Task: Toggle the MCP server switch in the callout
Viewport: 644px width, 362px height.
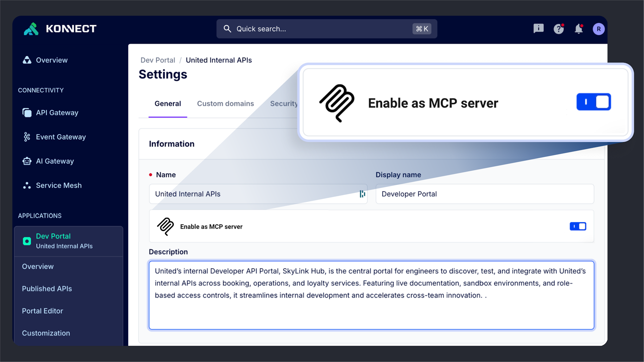Action: pos(594,102)
